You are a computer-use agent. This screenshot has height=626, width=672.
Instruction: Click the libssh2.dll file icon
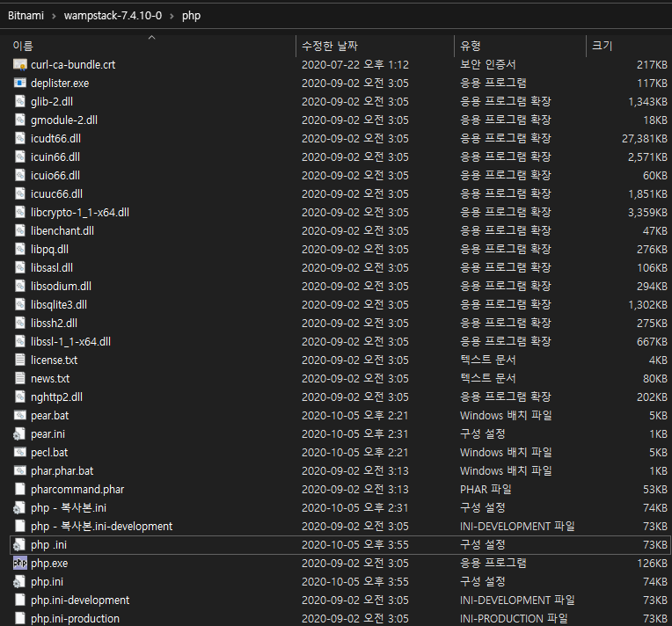pos(20,323)
